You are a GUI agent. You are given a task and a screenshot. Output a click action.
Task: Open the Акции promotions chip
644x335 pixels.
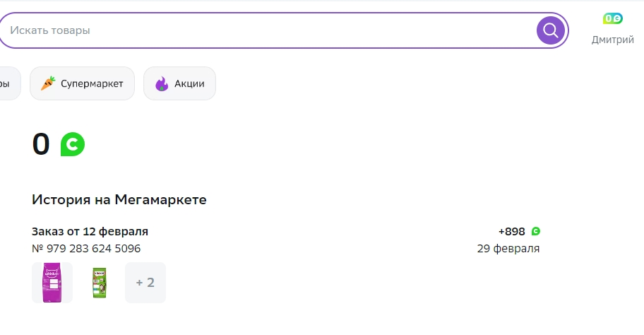[x=179, y=83]
